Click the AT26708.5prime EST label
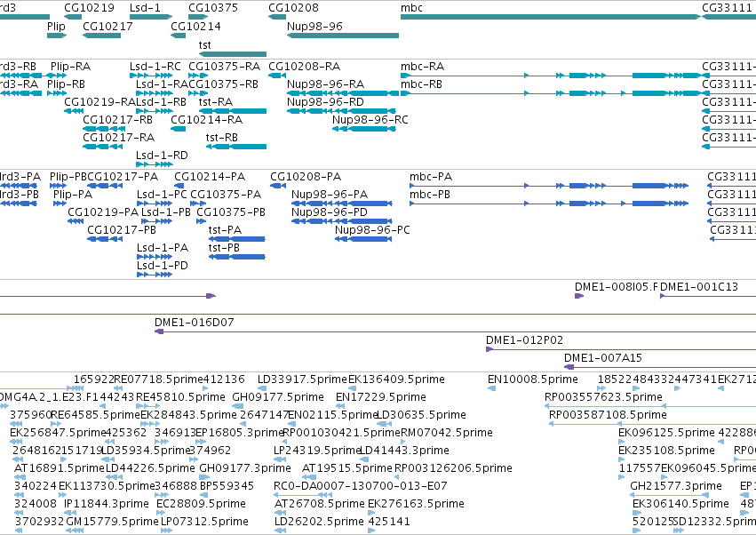Viewport: 756px width, 535px height. [319, 504]
